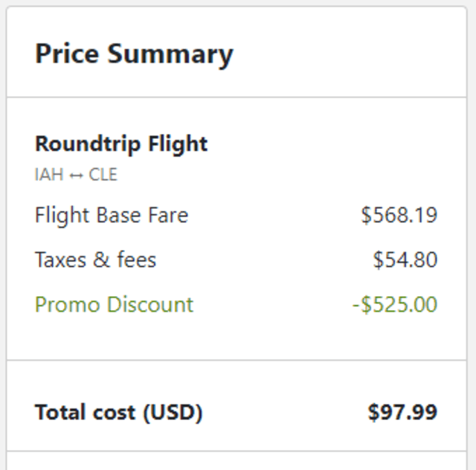Click the divider below Price Summary heading
Viewport: 476px width, 470px height.
click(x=237, y=97)
